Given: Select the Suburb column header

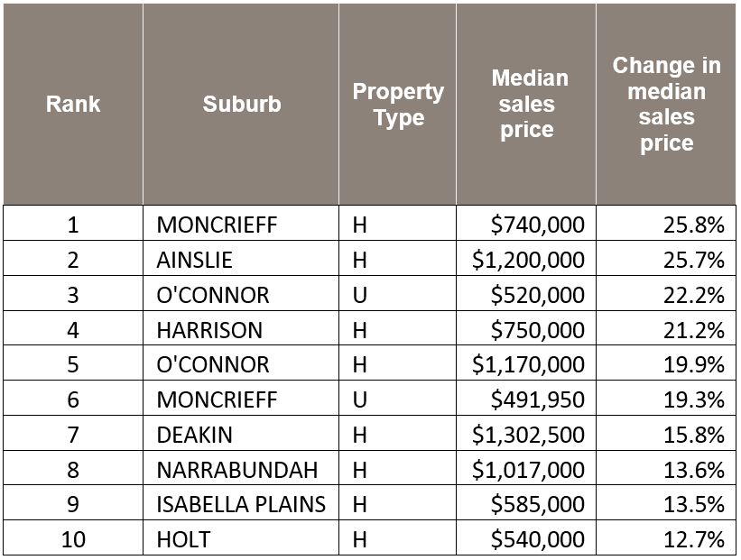Looking at the screenshot, I should click(241, 104).
